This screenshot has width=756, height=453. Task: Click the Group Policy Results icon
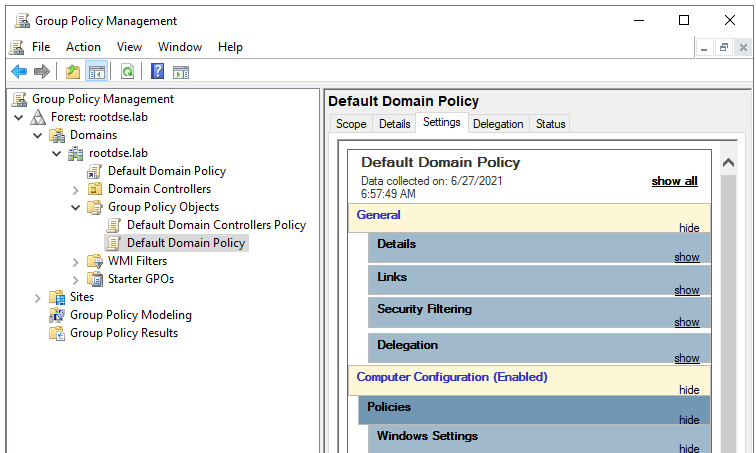pos(57,333)
